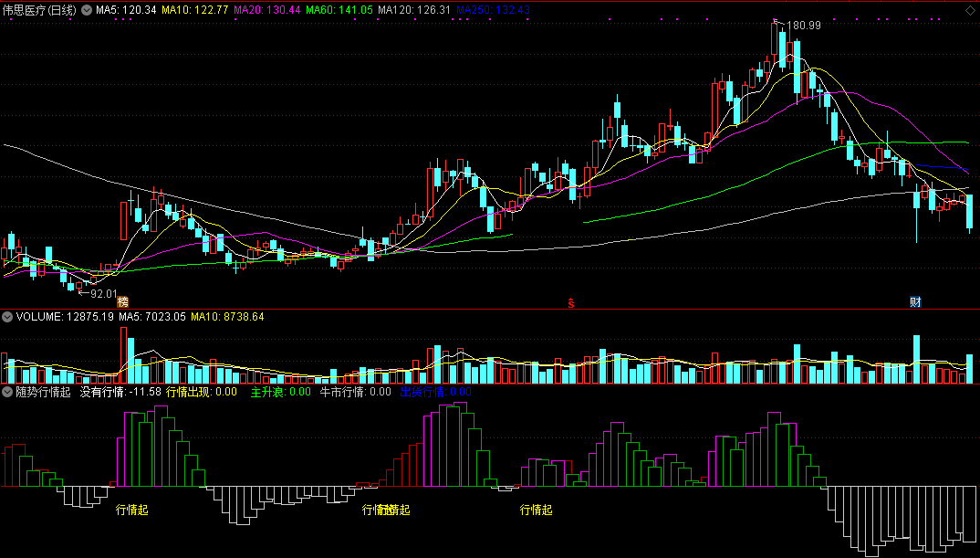Click the 没有行情: -11.58 value
This screenshot has width=980, height=558.
click(x=120, y=392)
